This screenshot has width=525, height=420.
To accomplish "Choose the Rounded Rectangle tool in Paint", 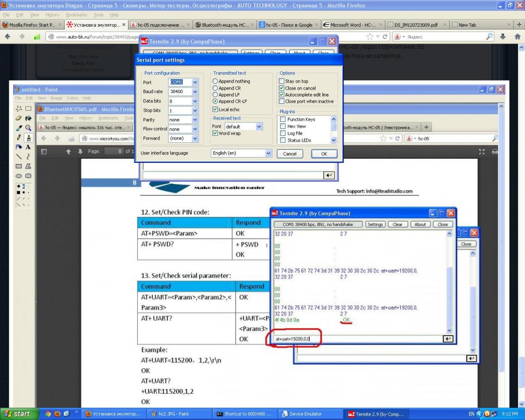I will [28, 176].
